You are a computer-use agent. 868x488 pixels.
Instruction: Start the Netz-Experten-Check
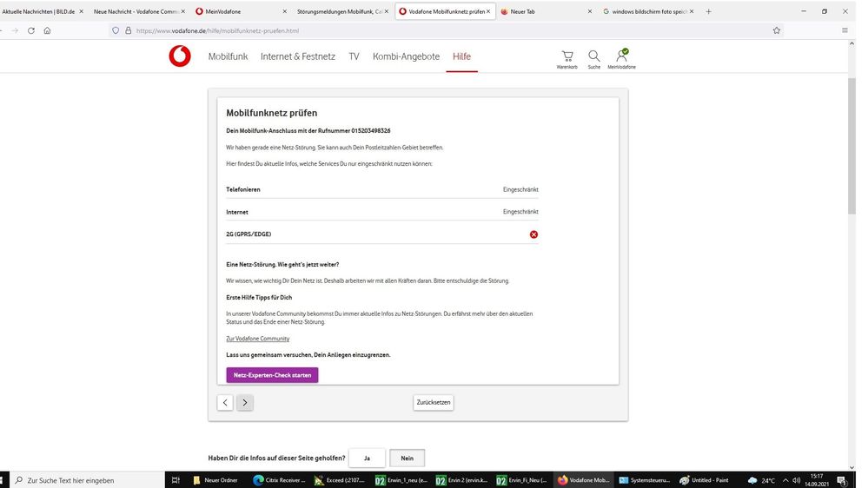[272, 375]
